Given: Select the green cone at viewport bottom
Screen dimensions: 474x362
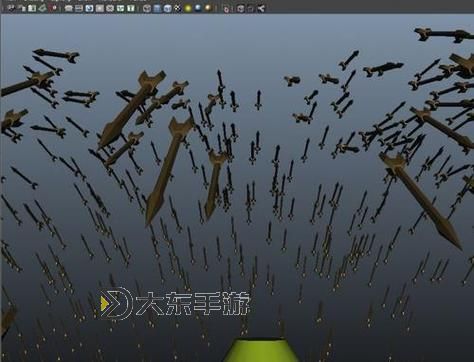Looking at the screenshot, I should tap(261, 351).
